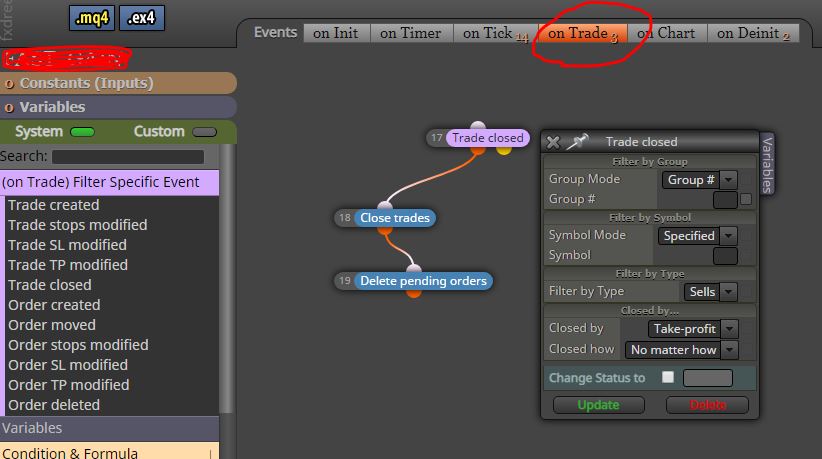822x459 pixels.
Task: Click input connector atop Delete pending orders
Action: (x=414, y=269)
